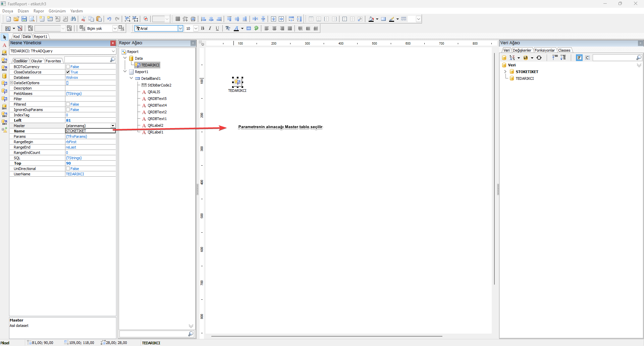Expand the STOKETIKET node in Veri tree

pyautogui.click(x=505, y=72)
